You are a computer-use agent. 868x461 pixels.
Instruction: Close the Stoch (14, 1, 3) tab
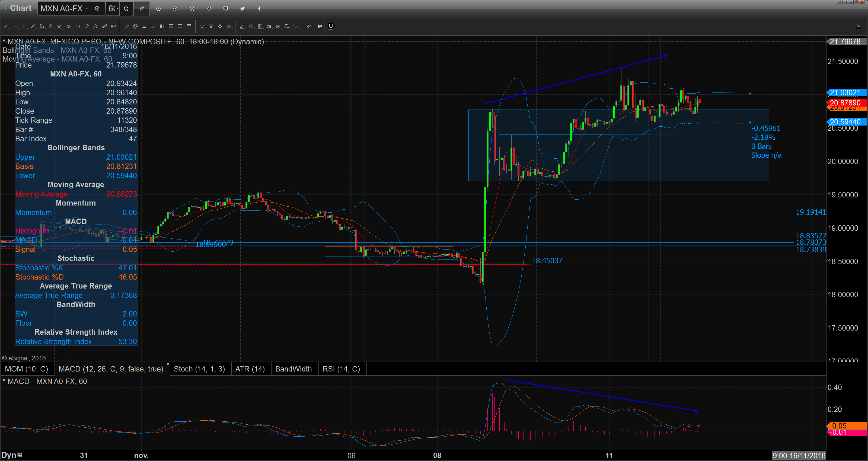229,364
